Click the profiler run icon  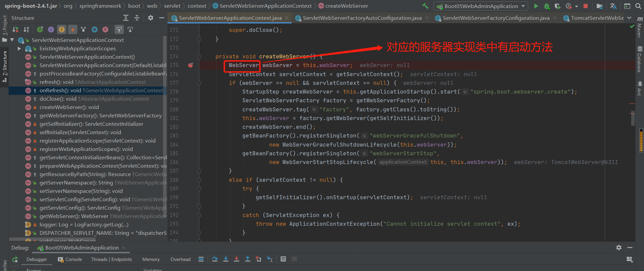pos(568,6)
